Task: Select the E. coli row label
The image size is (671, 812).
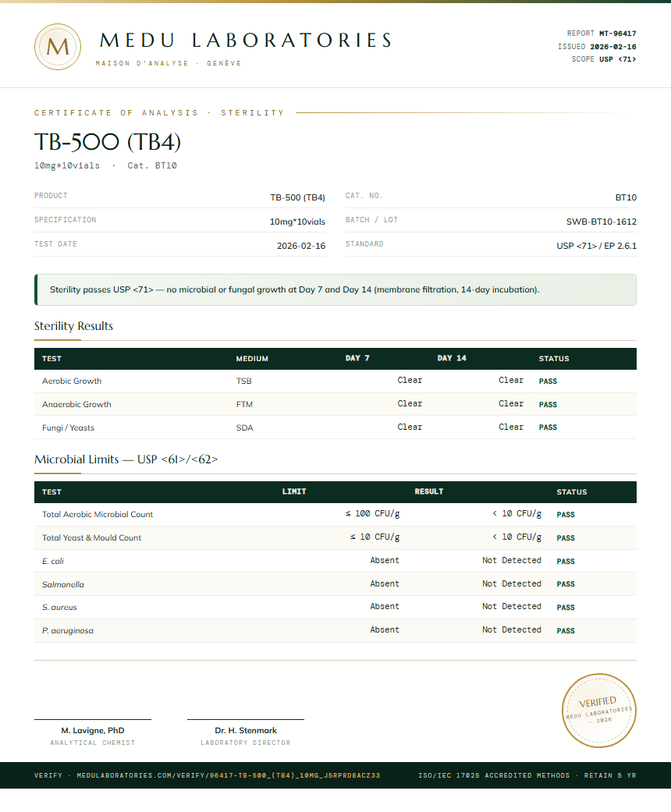Action: pos(53,561)
